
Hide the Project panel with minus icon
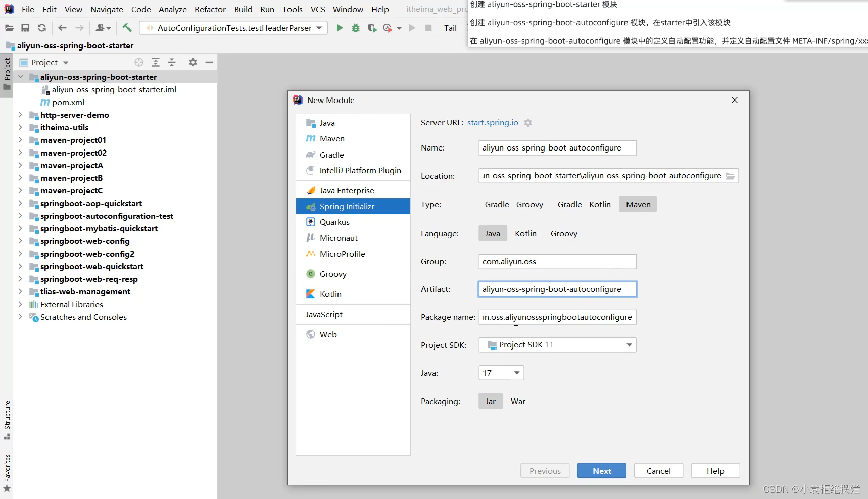[x=209, y=62]
